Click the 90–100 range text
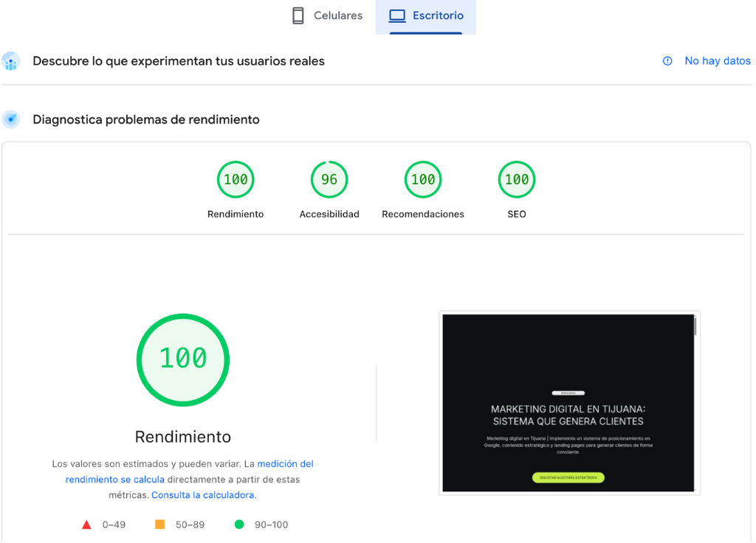This screenshot has width=756, height=543. (x=272, y=525)
